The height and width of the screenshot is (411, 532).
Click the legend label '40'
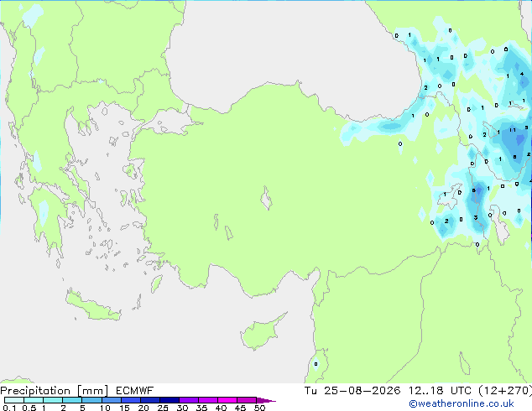click(x=221, y=408)
